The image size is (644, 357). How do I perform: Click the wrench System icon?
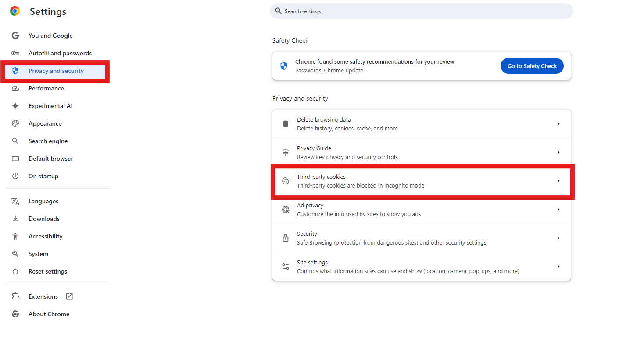click(x=15, y=254)
